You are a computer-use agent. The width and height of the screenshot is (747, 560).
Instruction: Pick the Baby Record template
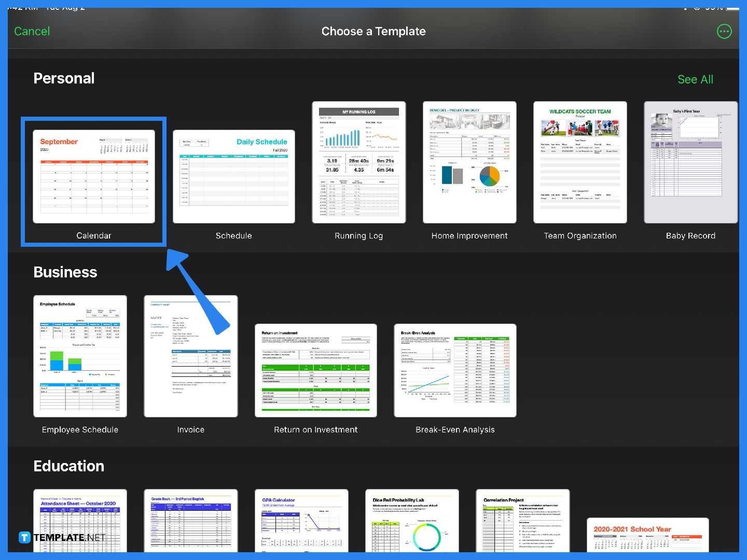click(x=690, y=162)
